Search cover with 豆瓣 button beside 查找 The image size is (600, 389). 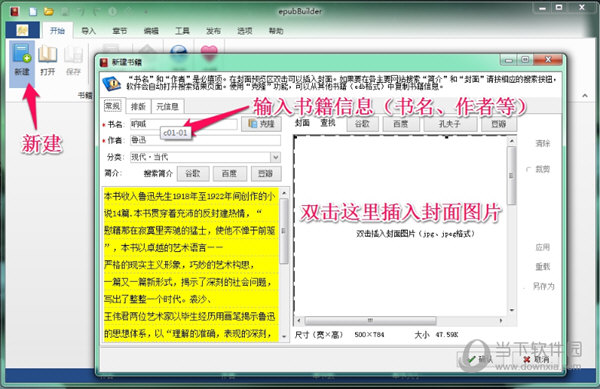coord(499,124)
